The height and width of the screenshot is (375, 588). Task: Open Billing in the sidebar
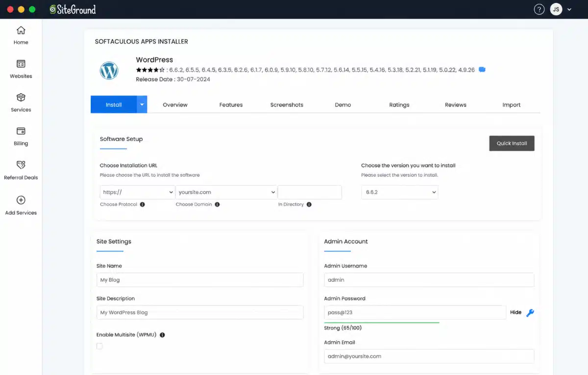coord(21,137)
